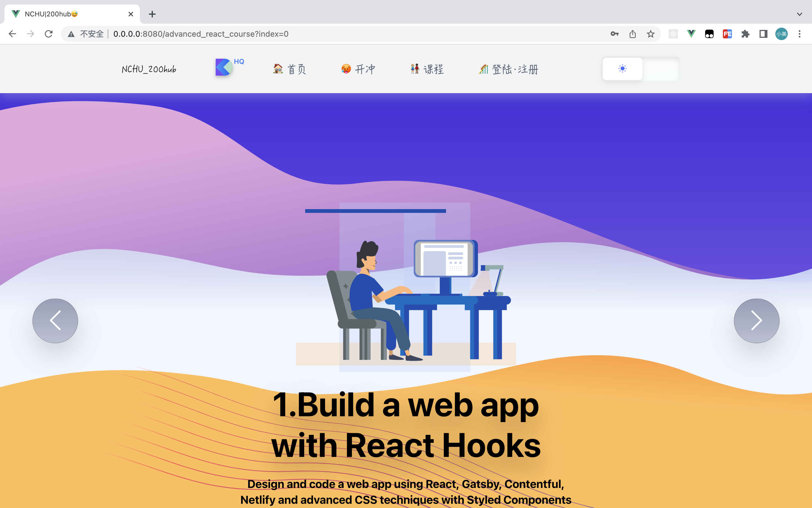The height and width of the screenshot is (508, 812).
Task: Open 登陆·注册 in the navigation
Action: 508,69
